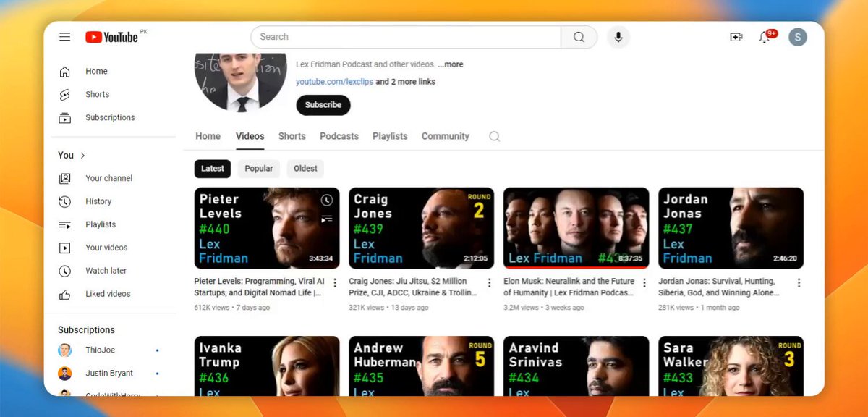The image size is (868, 417).
Task: Select the Popular filter chip
Action: [x=259, y=169]
